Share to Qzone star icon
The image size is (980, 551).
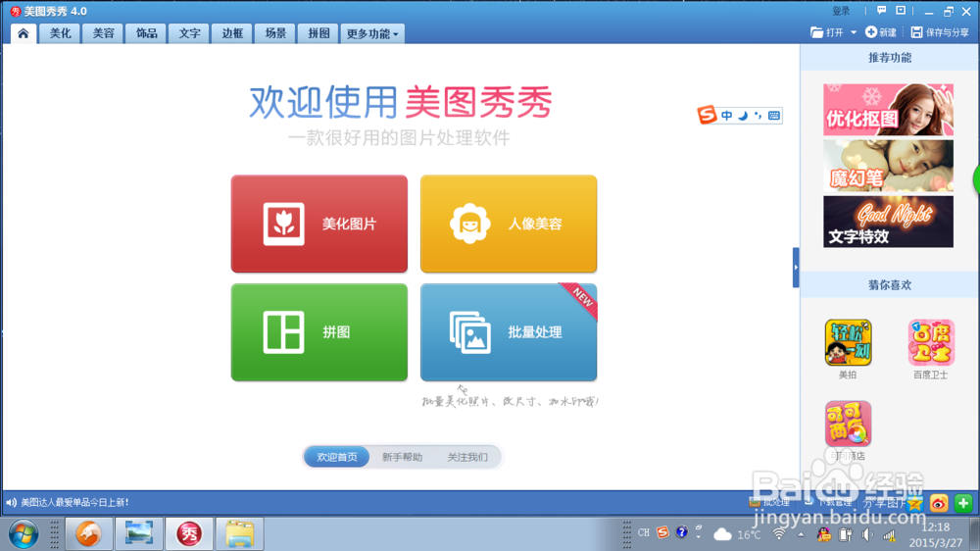point(915,504)
